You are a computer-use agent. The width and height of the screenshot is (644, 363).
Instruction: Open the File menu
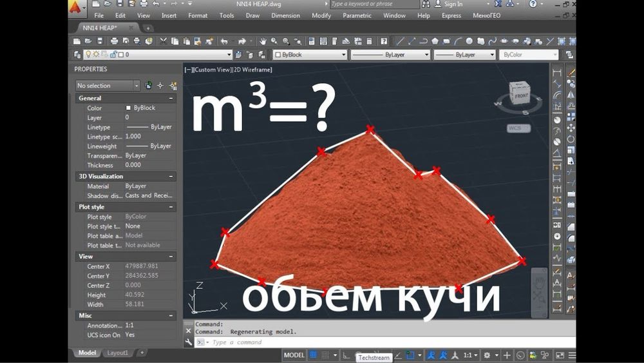(x=99, y=15)
